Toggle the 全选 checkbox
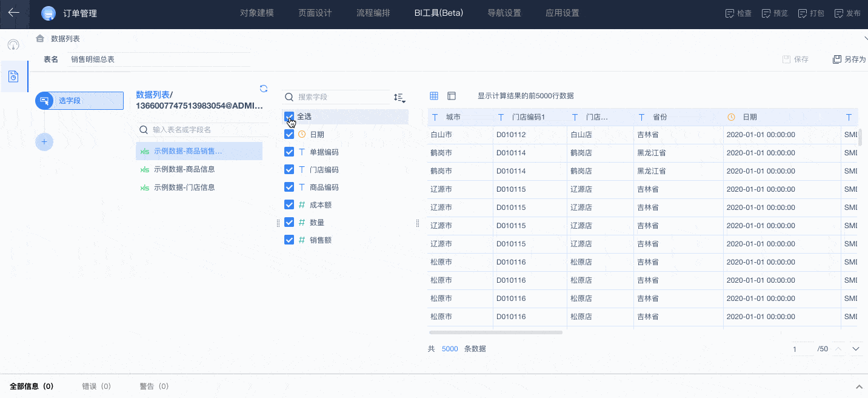This screenshot has height=398, width=868. click(289, 116)
